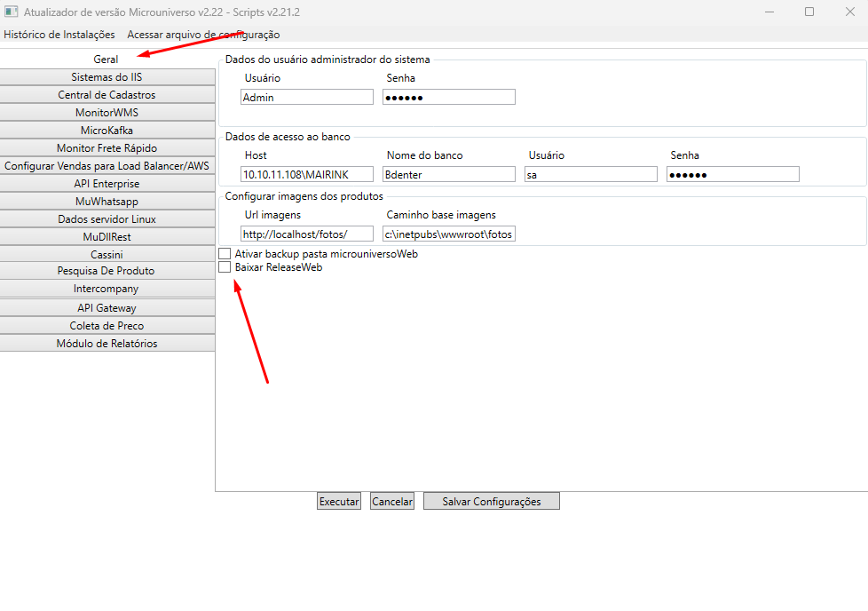868x611 pixels.
Task: Open Acessar arquivo de configuração menu
Action: click(203, 35)
